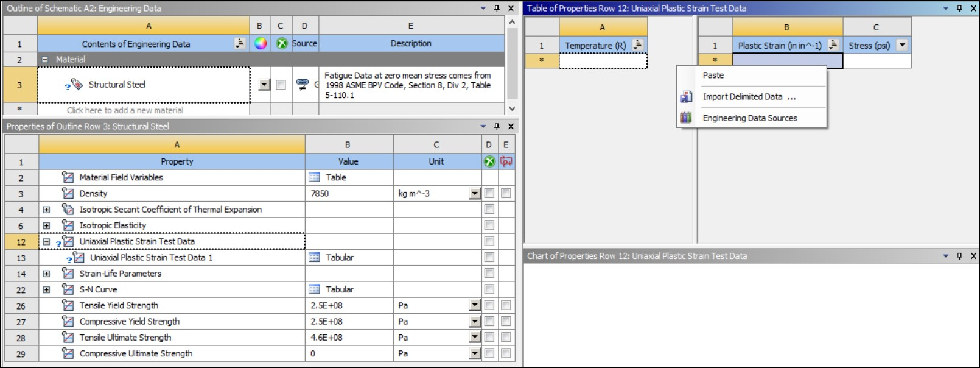Click the property icon beside Tensile Ultimate Strength
Image resolution: width=980 pixels, height=368 pixels.
(x=68, y=337)
